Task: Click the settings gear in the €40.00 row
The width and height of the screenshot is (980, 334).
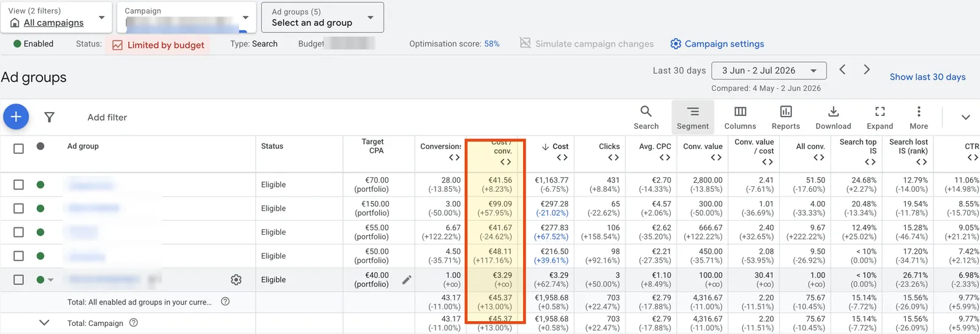Action: [x=236, y=279]
